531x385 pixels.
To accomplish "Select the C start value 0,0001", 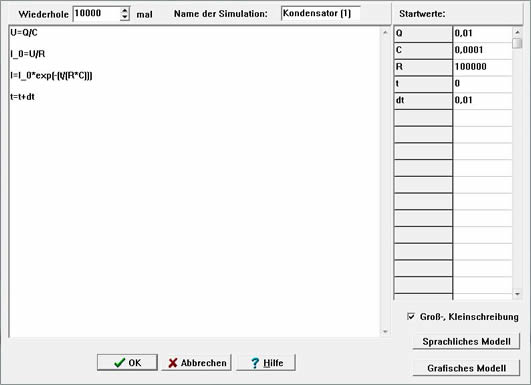I will [483, 50].
